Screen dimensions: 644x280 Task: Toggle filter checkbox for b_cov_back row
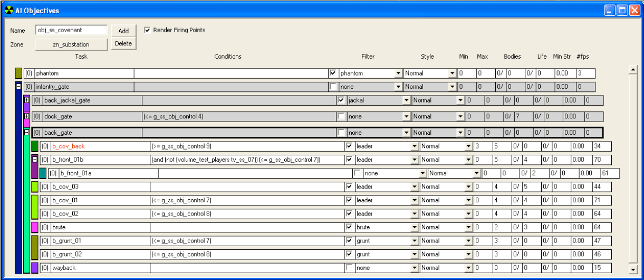pyautogui.click(x=349, y=146)
